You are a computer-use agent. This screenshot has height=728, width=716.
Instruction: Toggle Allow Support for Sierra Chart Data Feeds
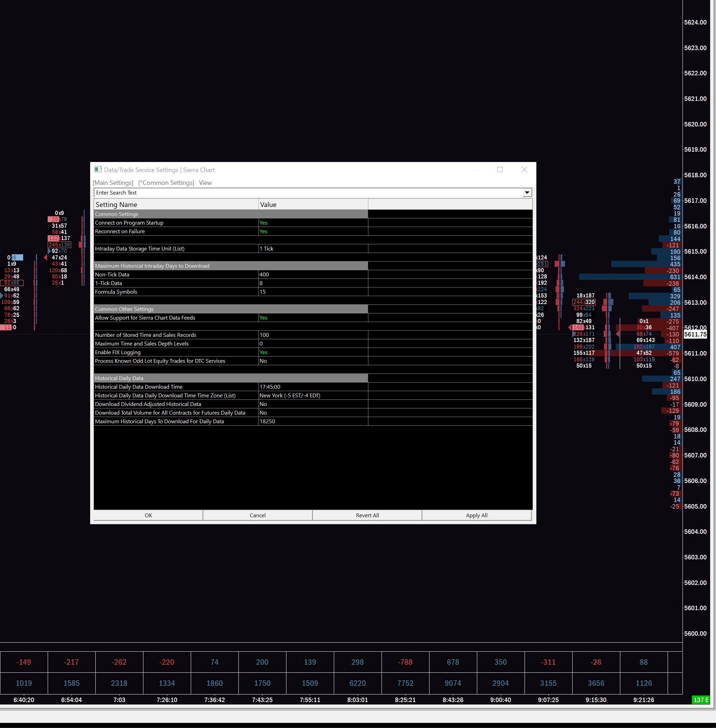312,318
